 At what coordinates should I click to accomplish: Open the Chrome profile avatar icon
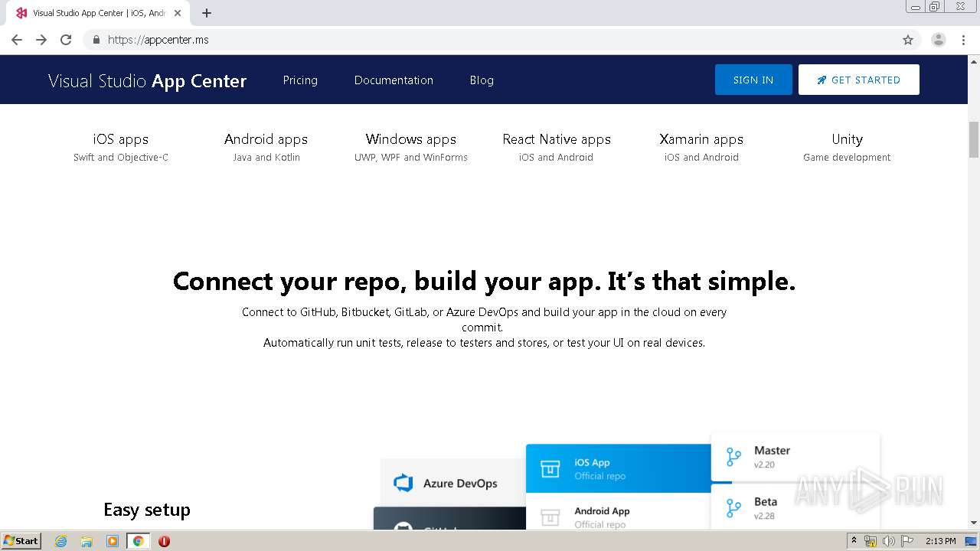pyautogui.click(x=939, y=40)
